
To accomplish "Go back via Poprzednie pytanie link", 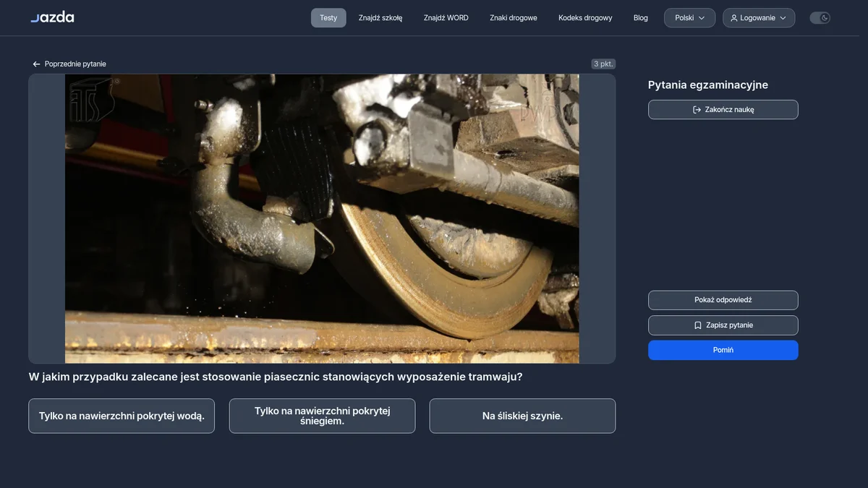I will (x=69, y=64).
